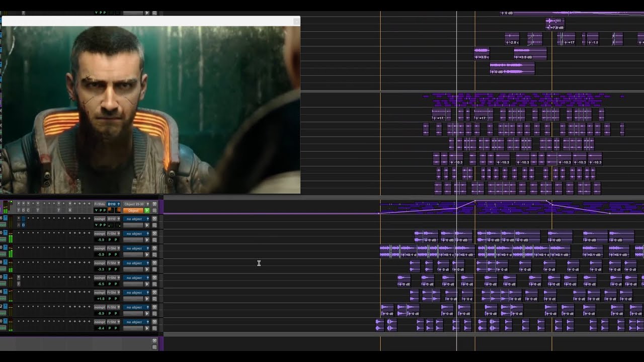Image resolution: width=644 pixels, height=362 pixels.
Task: Click the -6.5 volume value
Action: click(x=101, y=284)
